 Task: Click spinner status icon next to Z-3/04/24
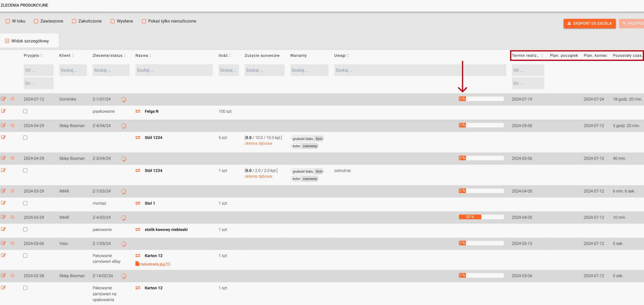tap(123, 159)
